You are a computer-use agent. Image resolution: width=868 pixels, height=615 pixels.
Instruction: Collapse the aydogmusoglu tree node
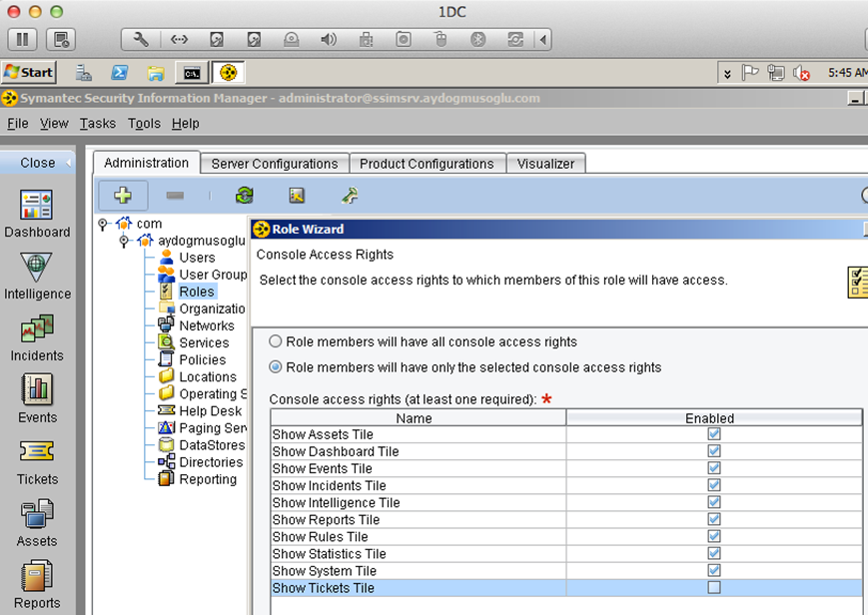[x=124, y=241]
